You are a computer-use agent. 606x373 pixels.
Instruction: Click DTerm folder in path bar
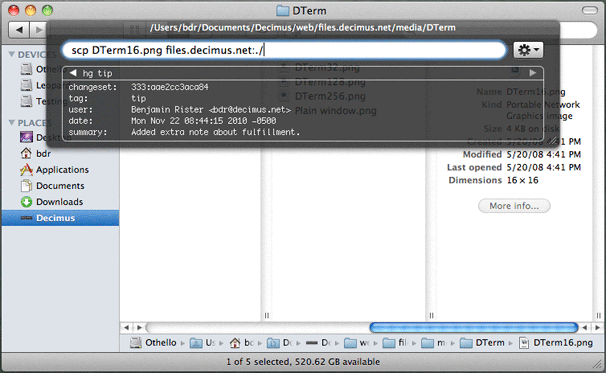pos(490,343)
